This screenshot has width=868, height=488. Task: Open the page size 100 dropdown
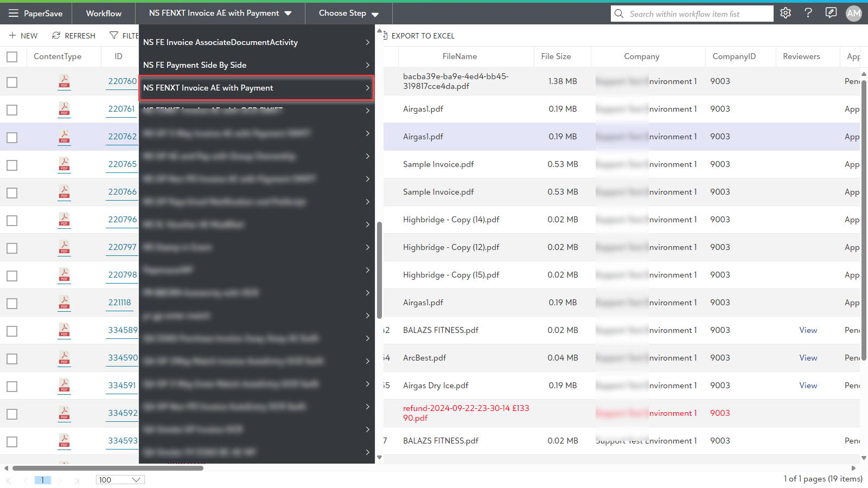coord(120,480)
